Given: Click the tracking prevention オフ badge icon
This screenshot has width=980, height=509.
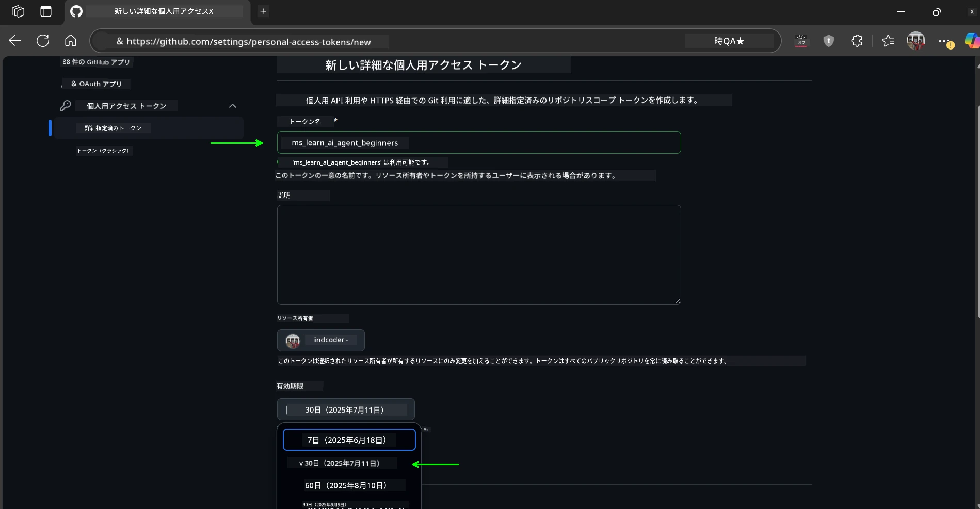Looking at the screenshot, I should 801,41.
